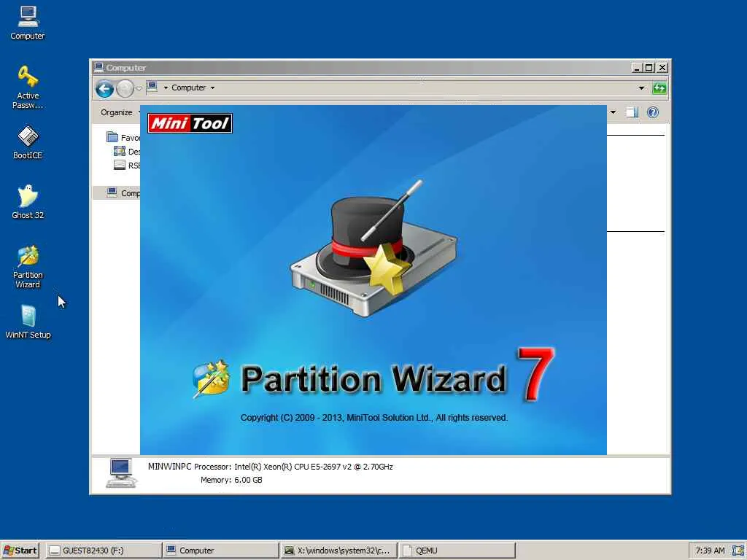Click the MINWINPC computer icon in details pane
Image resolution: width=747 pixels, height=560 pixels.
[x=121, y=472]
